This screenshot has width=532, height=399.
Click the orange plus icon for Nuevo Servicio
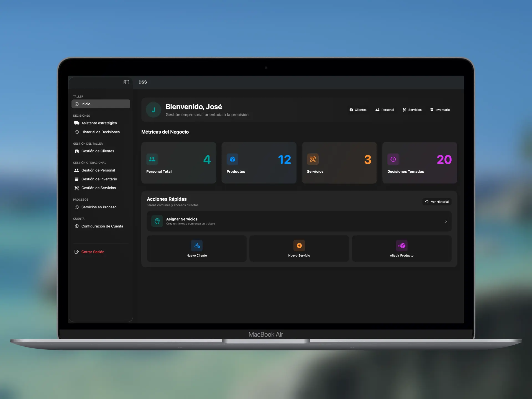point(299,245)
